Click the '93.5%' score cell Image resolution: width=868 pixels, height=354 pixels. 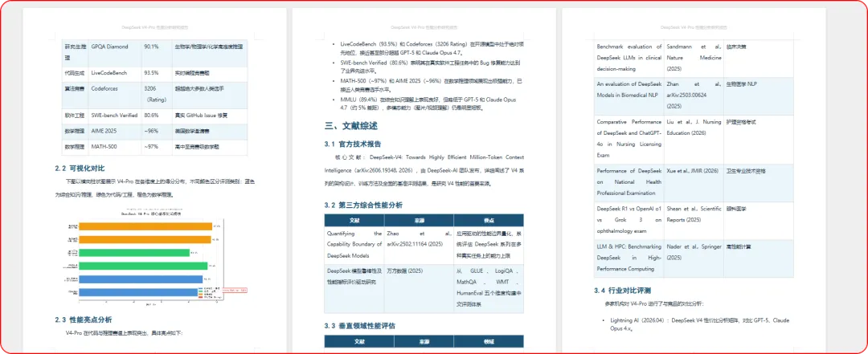(x=157, y=73)
